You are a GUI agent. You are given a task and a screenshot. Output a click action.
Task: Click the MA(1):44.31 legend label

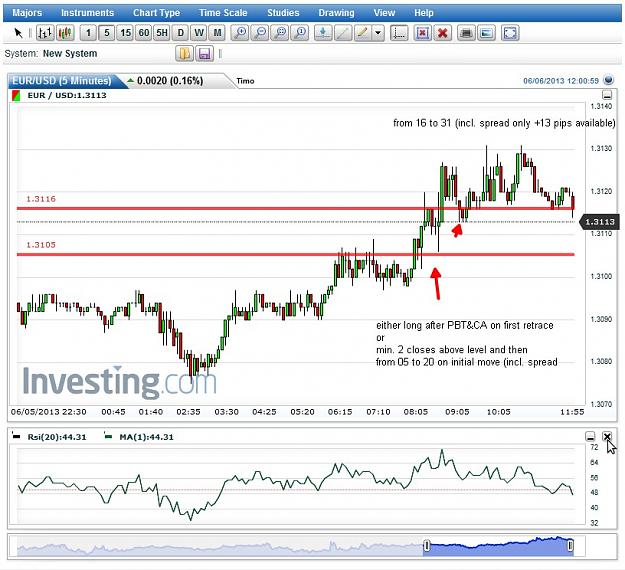(146, 437)
